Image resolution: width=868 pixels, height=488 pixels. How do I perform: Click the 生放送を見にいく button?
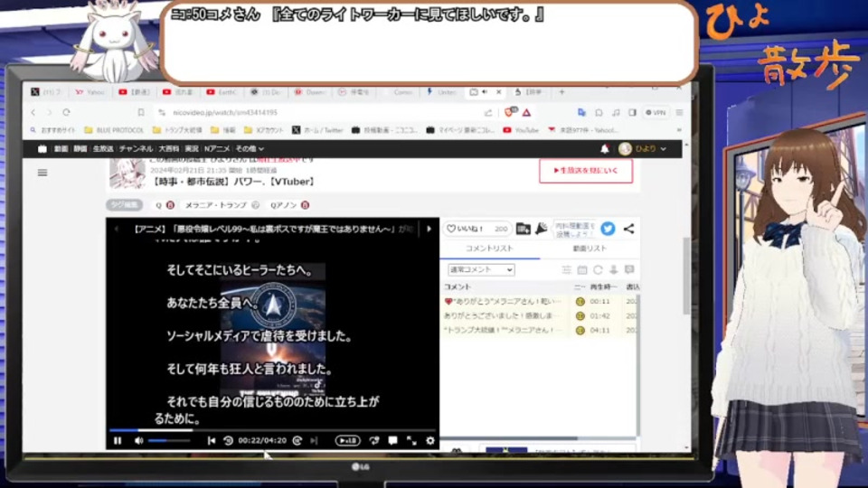(x=586, y=171)
